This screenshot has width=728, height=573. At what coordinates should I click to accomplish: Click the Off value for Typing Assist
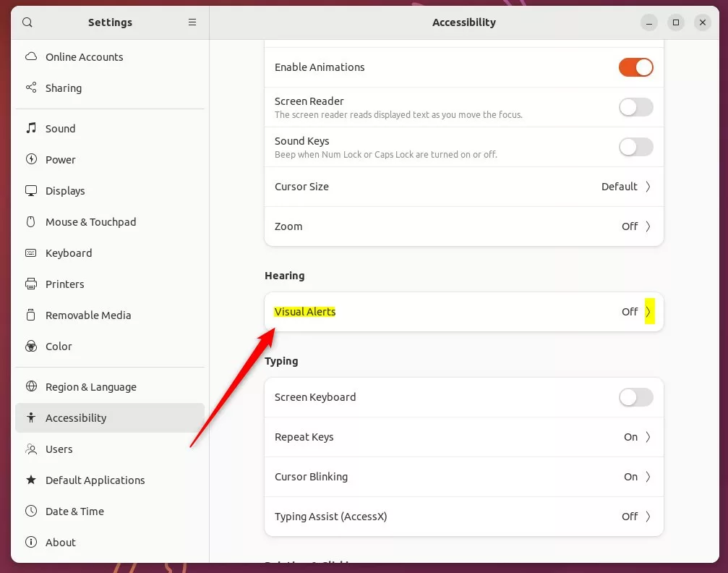(630, 517)
